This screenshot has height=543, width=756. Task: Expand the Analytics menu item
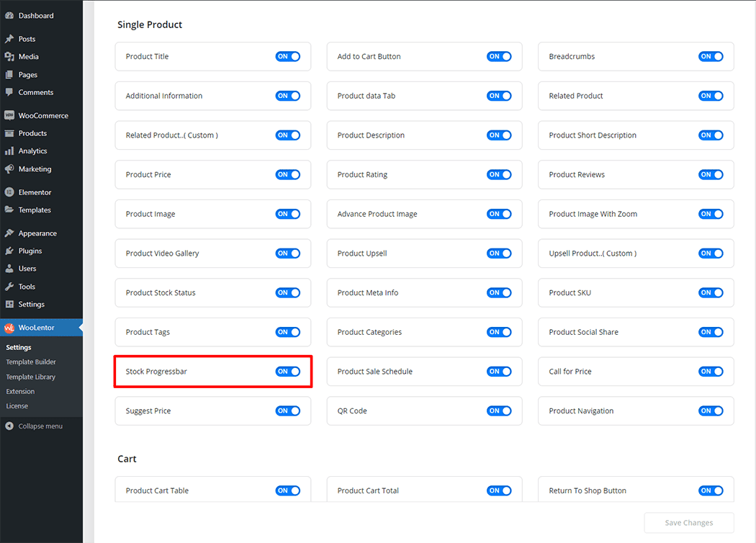[x=32, y=151]
